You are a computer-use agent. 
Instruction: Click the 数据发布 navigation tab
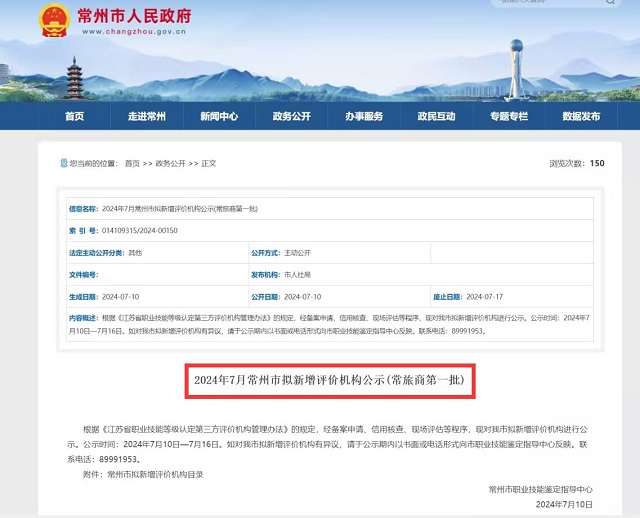click(581, 116)
